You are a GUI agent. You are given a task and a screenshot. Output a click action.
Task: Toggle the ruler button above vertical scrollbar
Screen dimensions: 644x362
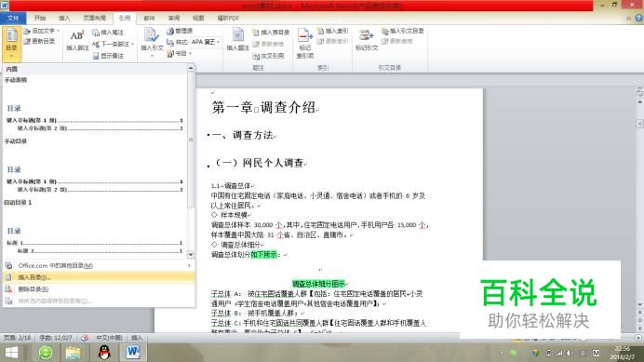(639, 93)
